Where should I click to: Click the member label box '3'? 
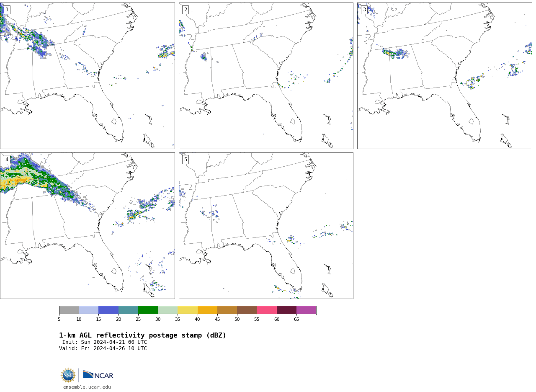tap(364, 10)
